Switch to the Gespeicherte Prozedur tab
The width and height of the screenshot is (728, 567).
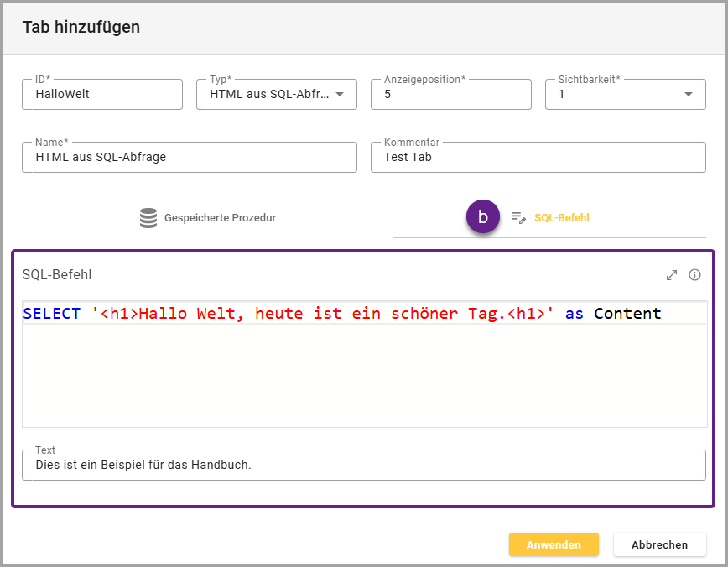tap(219, 218)
